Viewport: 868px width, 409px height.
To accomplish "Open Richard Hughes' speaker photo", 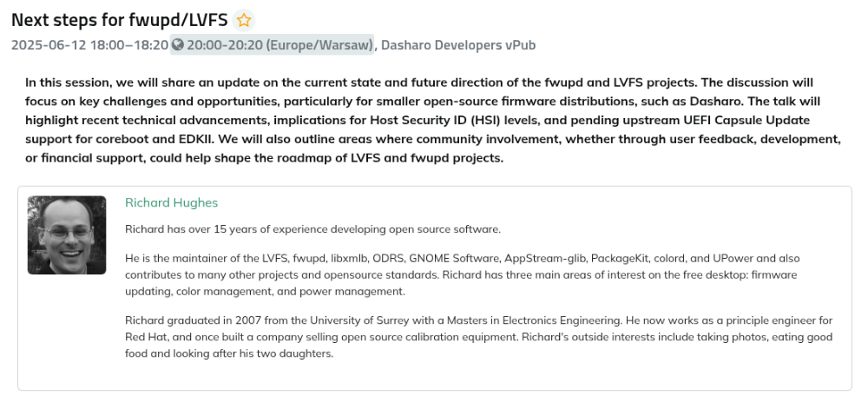I will (67, 235).
